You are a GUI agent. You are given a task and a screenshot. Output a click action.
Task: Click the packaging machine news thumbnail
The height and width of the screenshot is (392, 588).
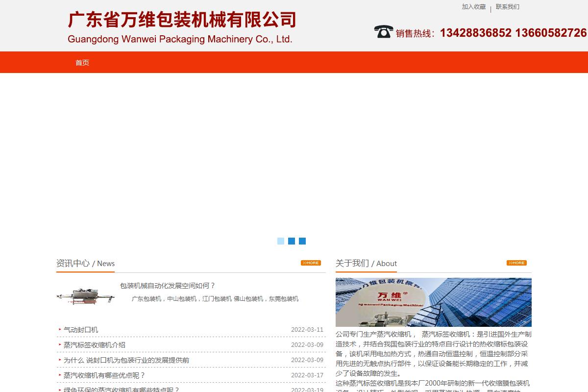(x=86, y=297)
